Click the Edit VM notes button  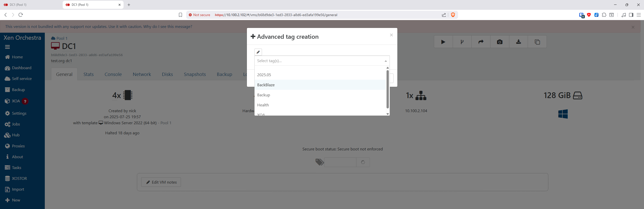(161, 182)
